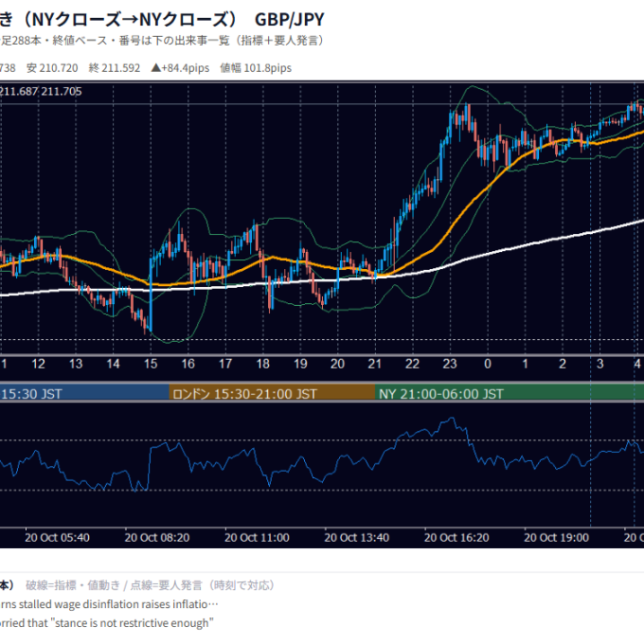Select the NY 21:00-06:00 JST session bar

point(510,393)
